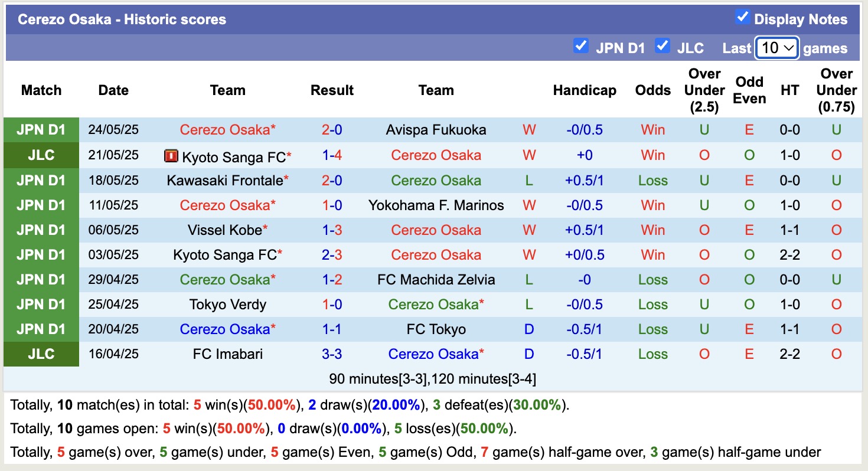This screenshot has height=471, width=868.
Task: Click the Yokohama F. Marinos team name
Action: tap(436, 205)
